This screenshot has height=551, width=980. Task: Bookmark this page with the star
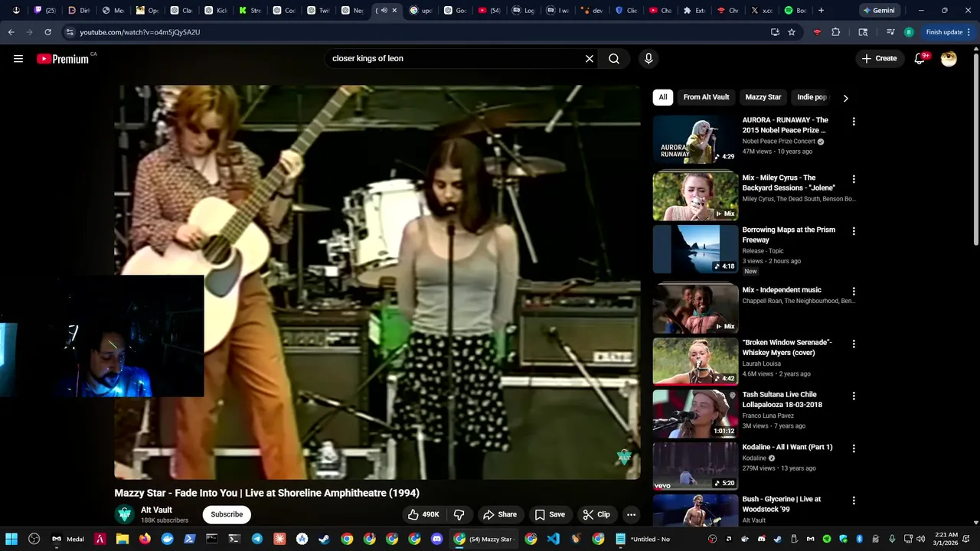pyautogui.click(x=792, y=32)
